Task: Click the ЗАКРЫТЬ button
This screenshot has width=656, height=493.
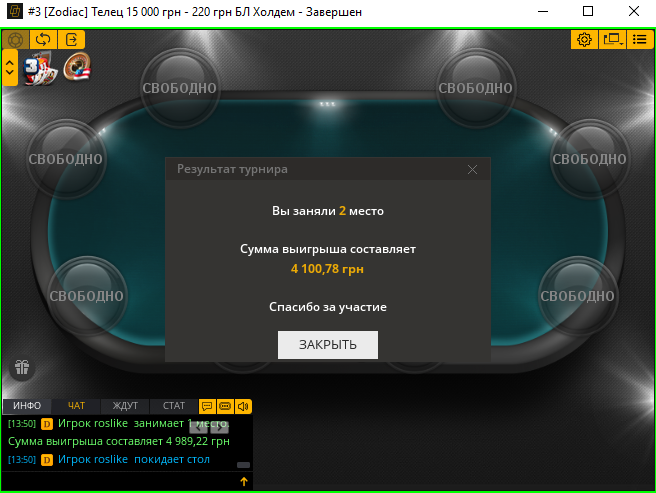Action: coord(328,345)
